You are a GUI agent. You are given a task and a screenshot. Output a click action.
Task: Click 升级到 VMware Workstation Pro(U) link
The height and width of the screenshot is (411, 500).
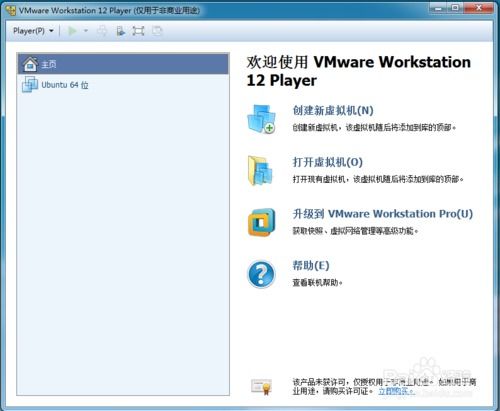383,214
